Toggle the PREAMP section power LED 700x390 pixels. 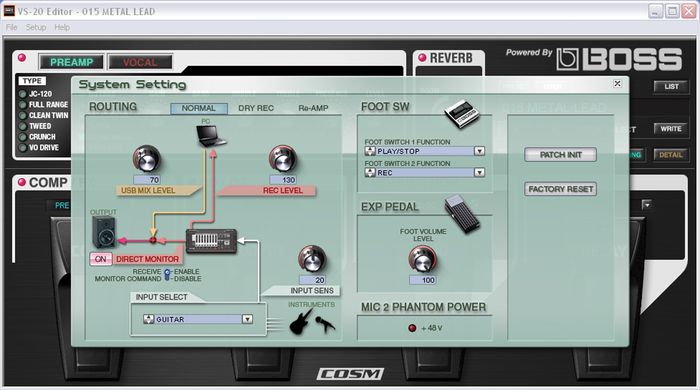(21, 58)
